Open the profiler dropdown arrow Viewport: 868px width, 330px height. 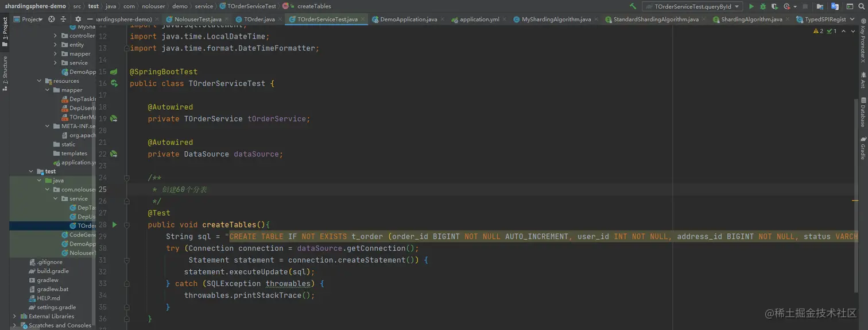point(795,7)
